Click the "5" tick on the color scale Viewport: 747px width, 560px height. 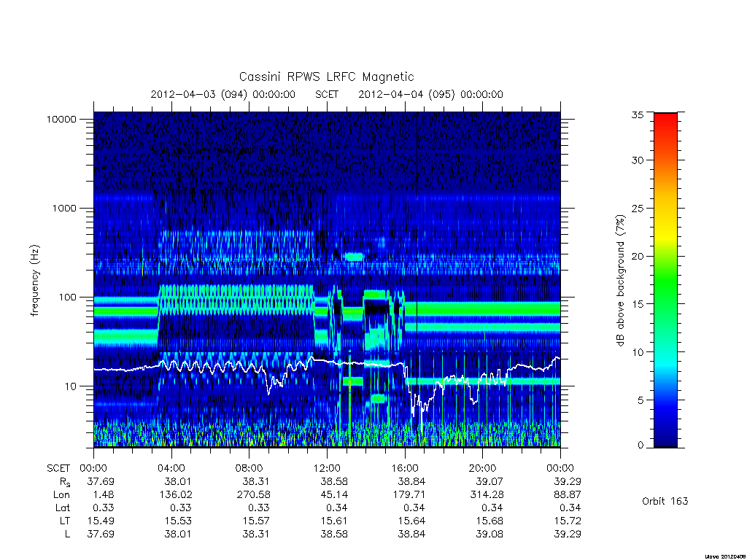pos(640,400)
